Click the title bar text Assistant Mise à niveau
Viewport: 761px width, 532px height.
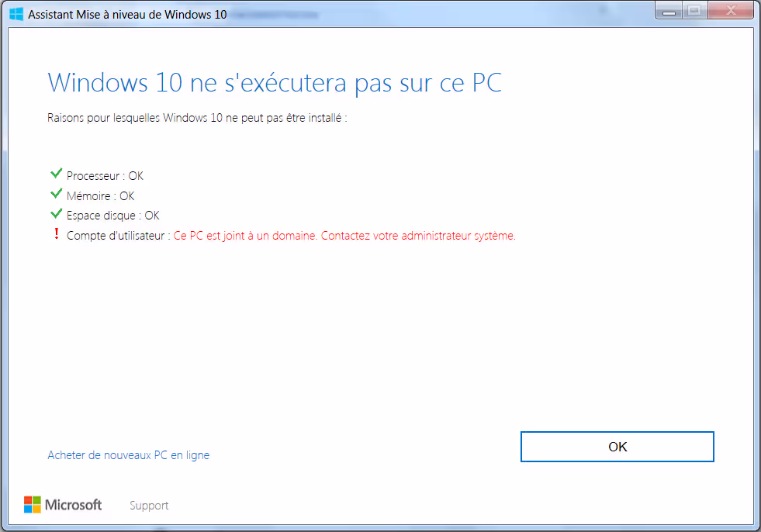tap(127, 14)
